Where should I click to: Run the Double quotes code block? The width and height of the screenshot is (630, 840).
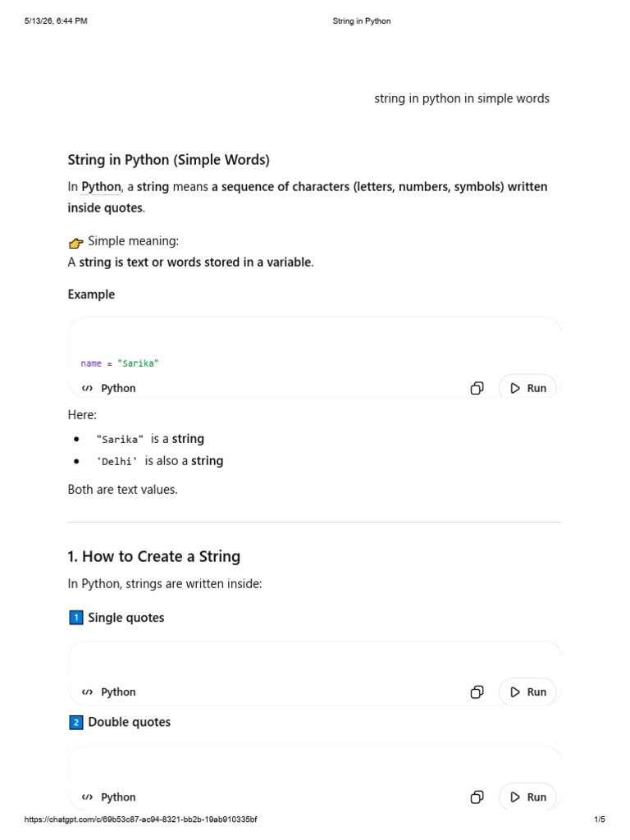[x=527, y=797]
